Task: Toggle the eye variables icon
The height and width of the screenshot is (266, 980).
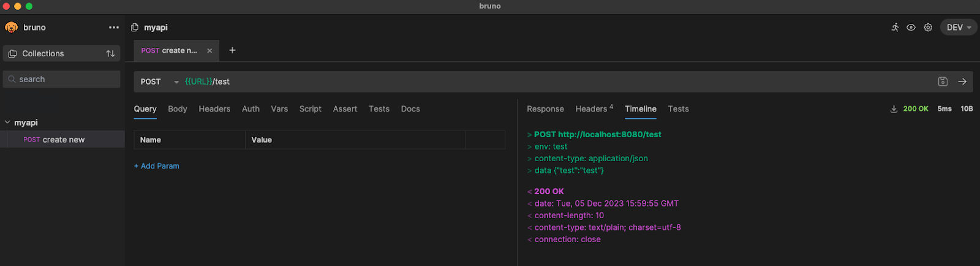Action: [x=911, y=28]
